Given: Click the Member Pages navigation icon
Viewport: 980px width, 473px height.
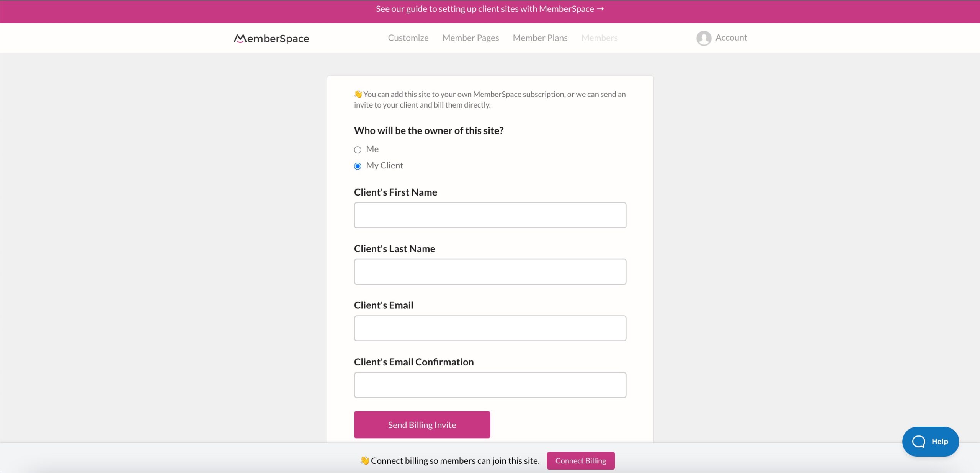Looking at the screenshot, I should (x=470, y=38).
